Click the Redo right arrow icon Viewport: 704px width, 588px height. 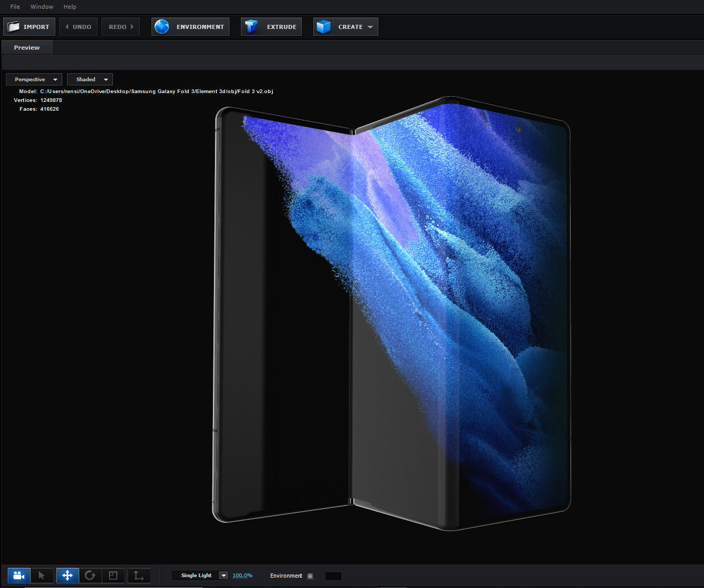[x=132, y=27]
